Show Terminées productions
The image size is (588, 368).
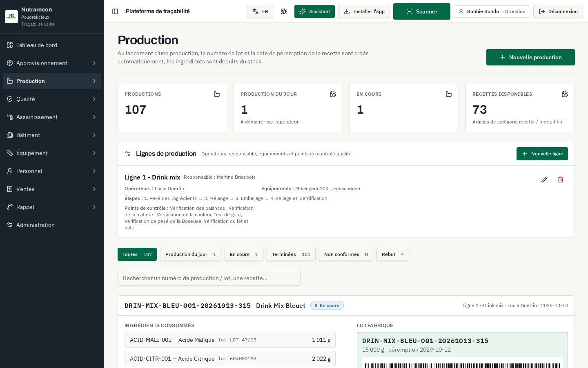tap(291, 254)
